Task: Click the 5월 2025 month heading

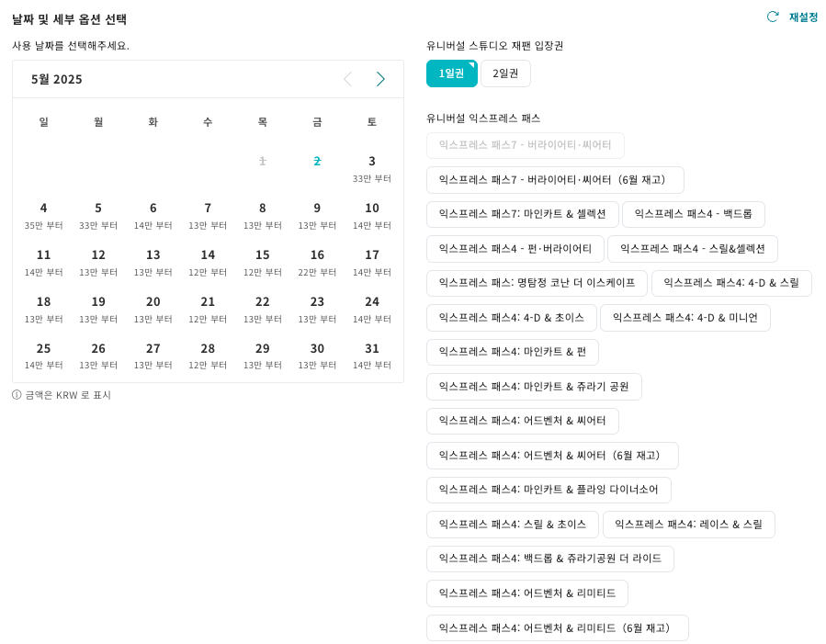Action: (x=56, y=80)
